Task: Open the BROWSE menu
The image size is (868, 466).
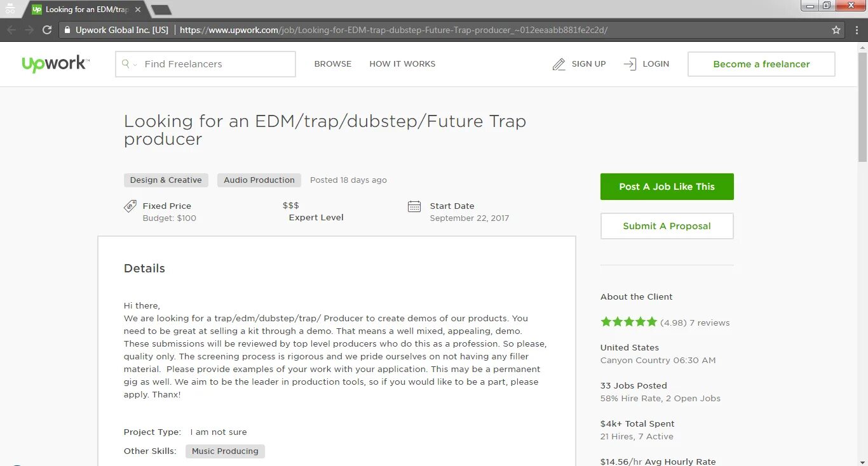Action: (x=333, y=64)
